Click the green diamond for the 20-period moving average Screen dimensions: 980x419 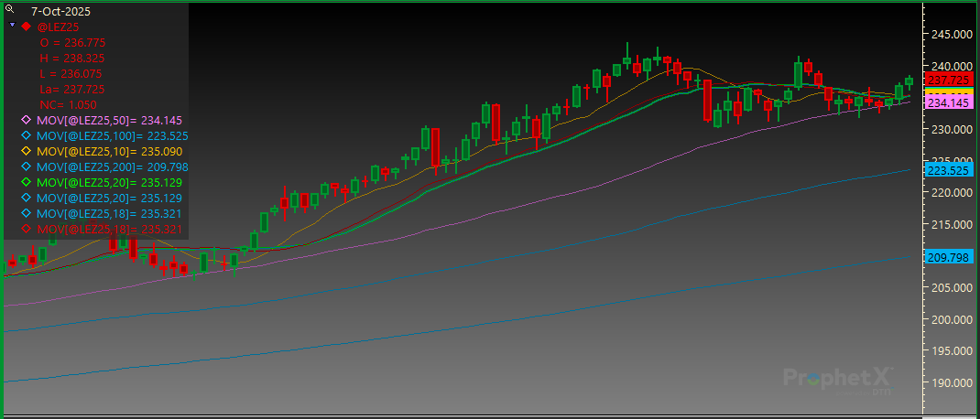tap(25, 182)
